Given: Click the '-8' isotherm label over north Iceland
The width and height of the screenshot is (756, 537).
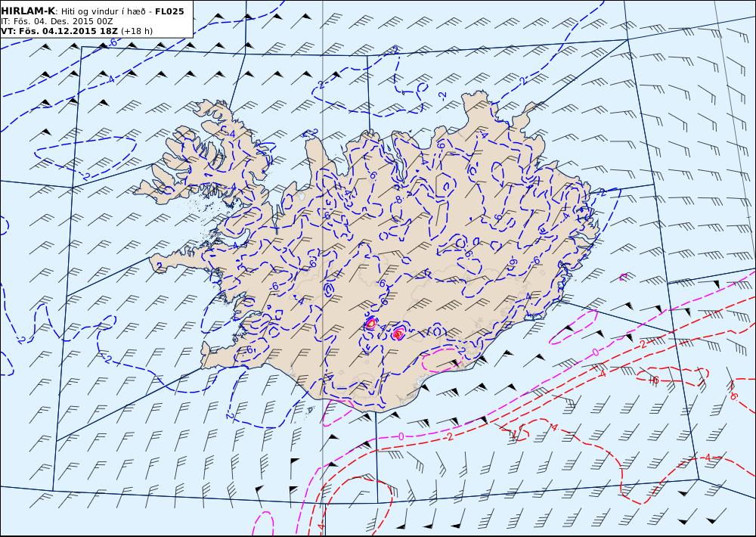Looking at the screenshot, I should 398,200.
